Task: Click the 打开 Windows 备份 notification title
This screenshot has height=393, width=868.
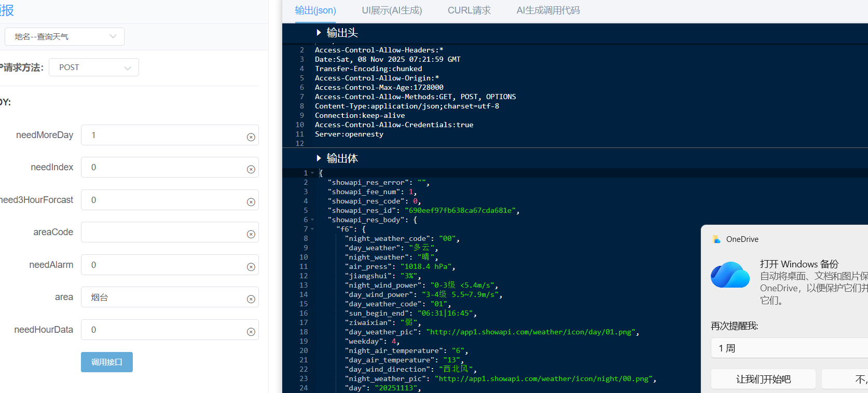Action: click(x=799, y=264)
